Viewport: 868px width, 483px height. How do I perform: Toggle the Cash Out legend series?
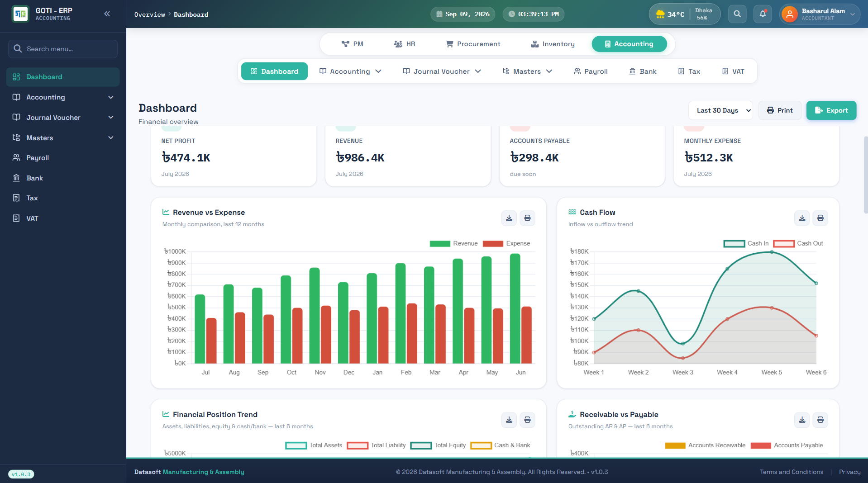(x=798, y=243)
